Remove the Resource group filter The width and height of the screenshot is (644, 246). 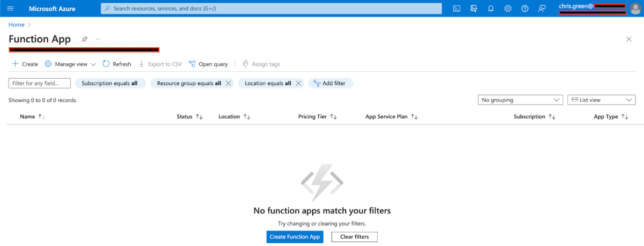(x=228, y=83)
